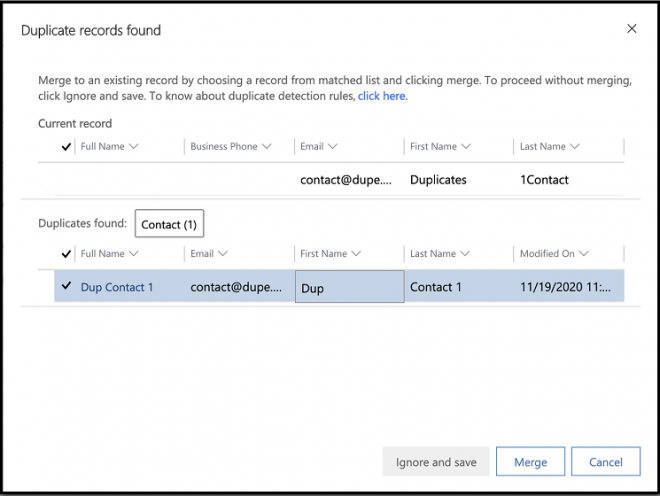Select the Contact (1) tab
This screenshot has height=496, width=660.
169,224
